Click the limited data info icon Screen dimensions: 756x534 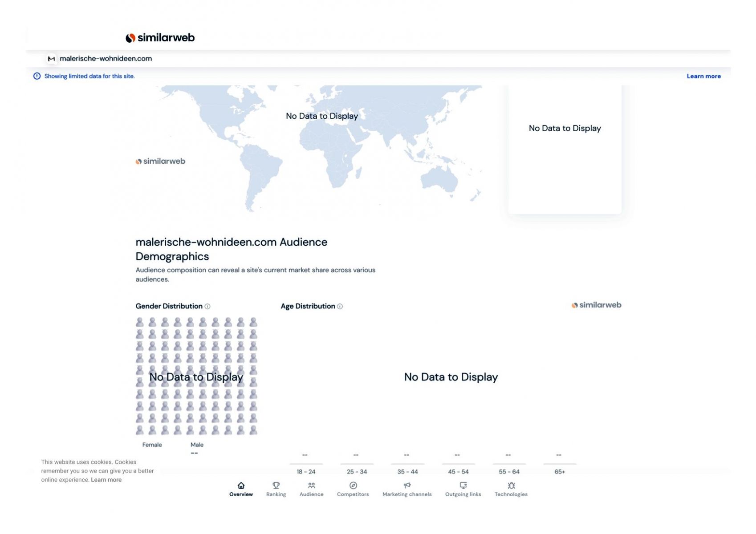pyautogui.click(x=37, y=76)
